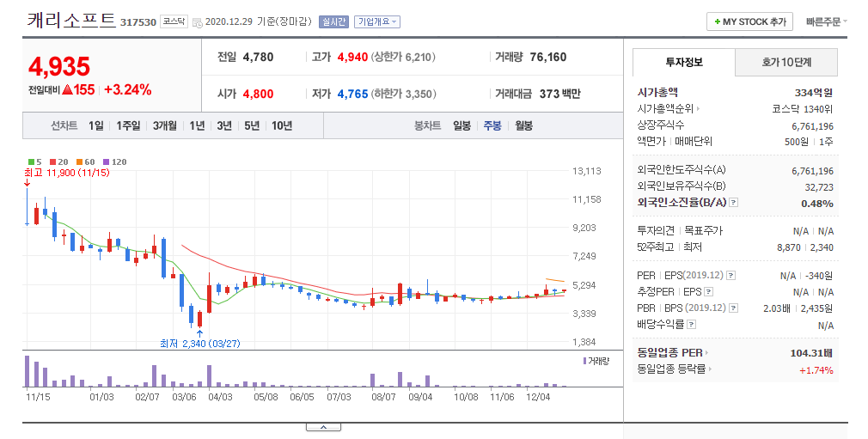This screenshot has width=868, height=439.
Task: Show the 주봉 weekly candle chart
Action: click(x=492, y=125)
